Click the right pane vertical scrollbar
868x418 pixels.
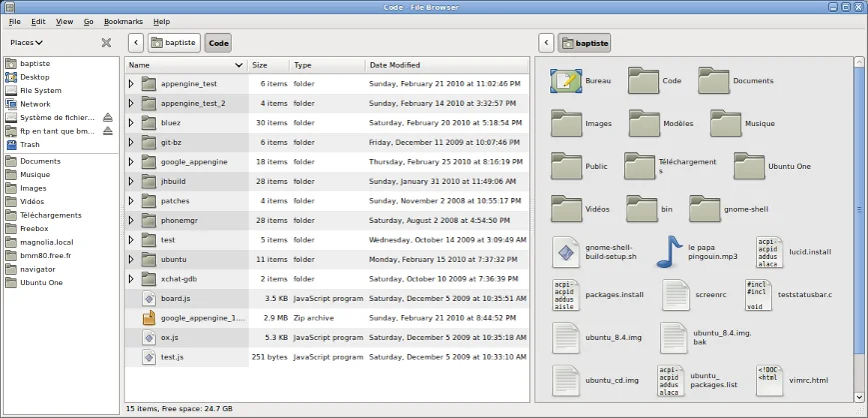(859, 210)
